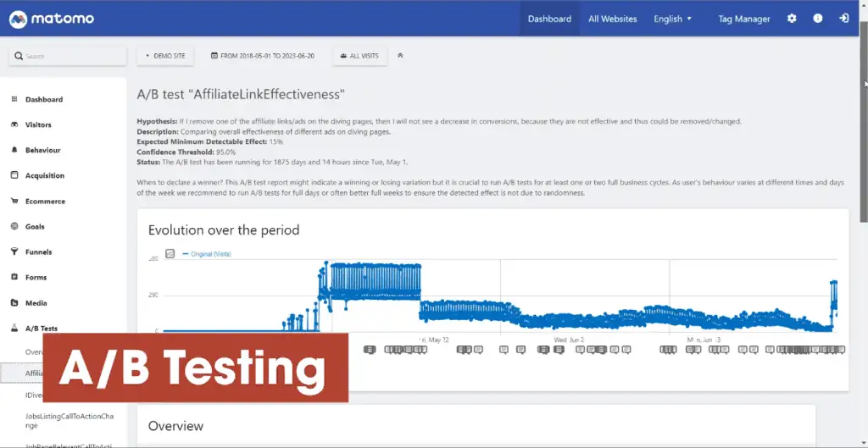
Task: Collapse the A/B Tests sidebar section
Action: click(41, 329)
